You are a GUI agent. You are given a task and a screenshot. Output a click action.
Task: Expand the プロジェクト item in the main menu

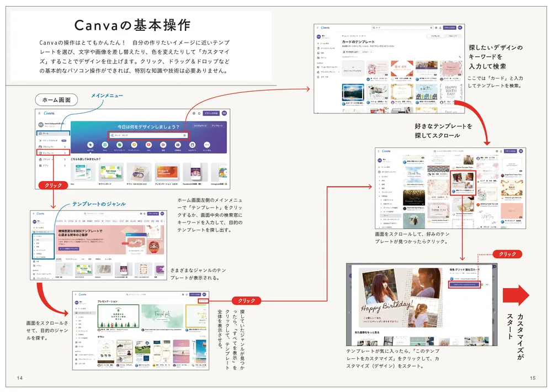65,146
